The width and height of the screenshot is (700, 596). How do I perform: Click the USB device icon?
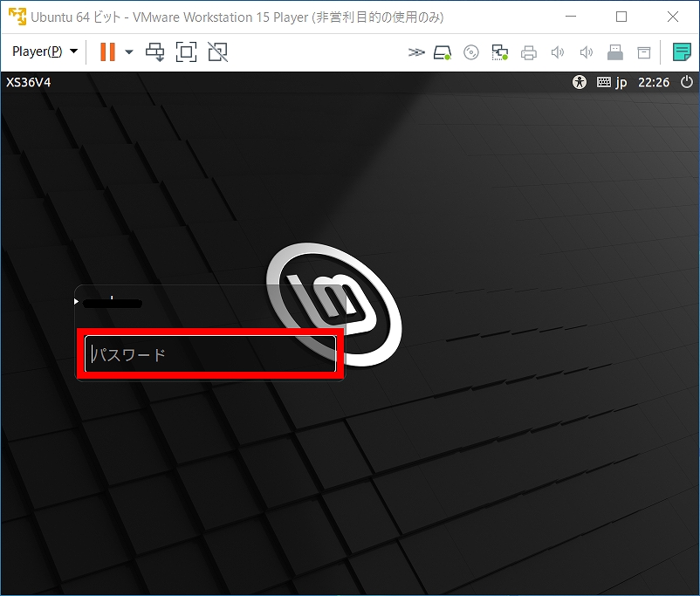coord(614,52)
